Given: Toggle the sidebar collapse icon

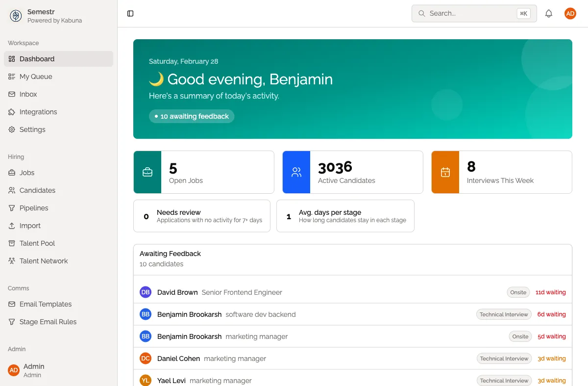Looking at the screenshot, I should click(130, 14).
